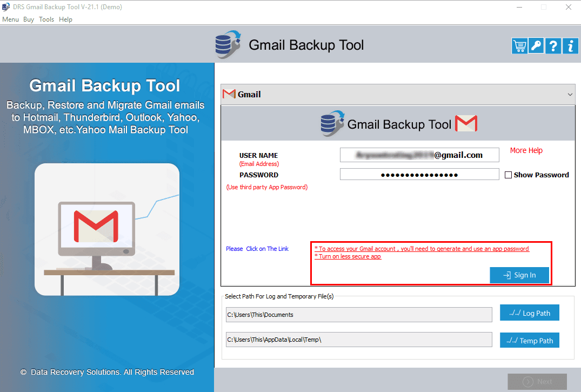
Task: Open the Gmail source selection dropdown
Action: [397, 94]
